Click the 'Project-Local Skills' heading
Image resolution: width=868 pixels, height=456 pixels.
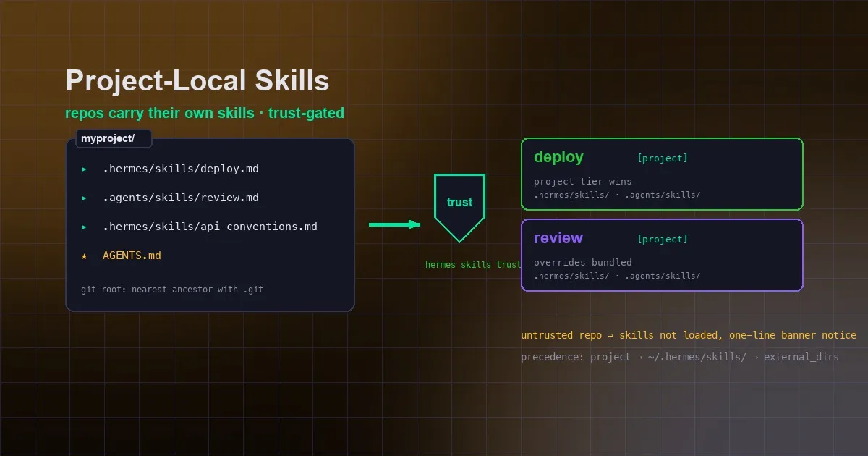click(197, 81)
